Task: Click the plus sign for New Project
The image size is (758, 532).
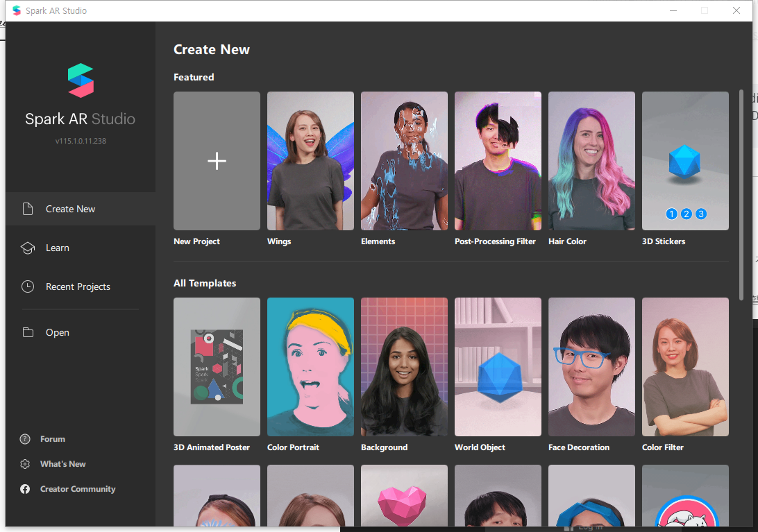Action: coord(217,161)
